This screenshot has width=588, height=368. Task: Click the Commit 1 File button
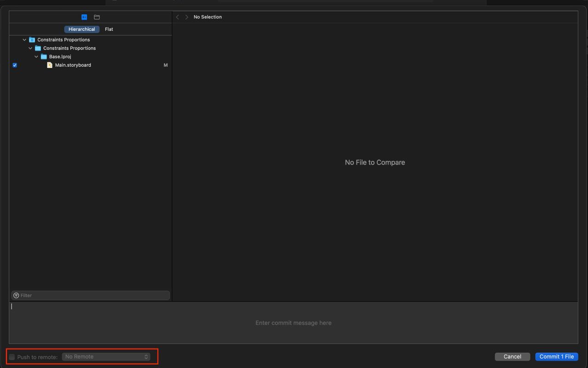click(x=556, y=356)
